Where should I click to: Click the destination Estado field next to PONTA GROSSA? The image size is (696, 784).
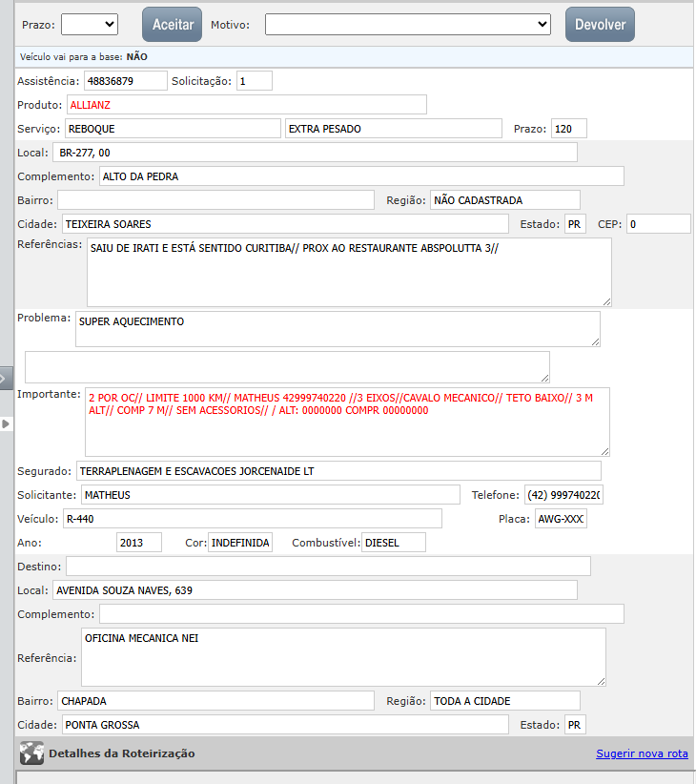point(575,725)
